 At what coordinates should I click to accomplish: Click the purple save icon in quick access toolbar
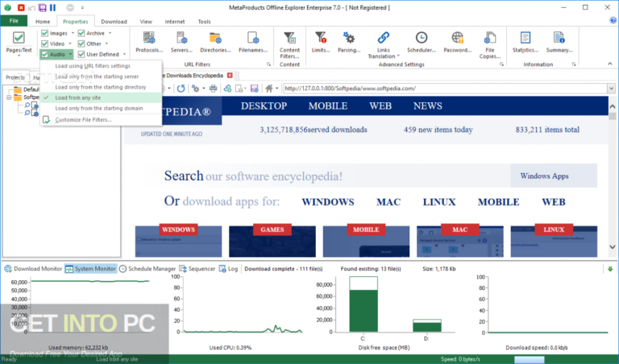(42, 7)
